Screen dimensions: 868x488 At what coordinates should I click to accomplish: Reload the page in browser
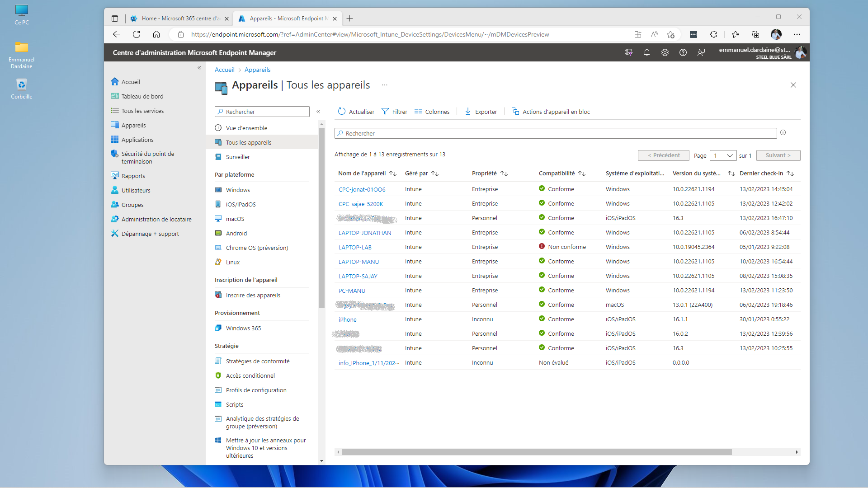click(x=137, y=34)
